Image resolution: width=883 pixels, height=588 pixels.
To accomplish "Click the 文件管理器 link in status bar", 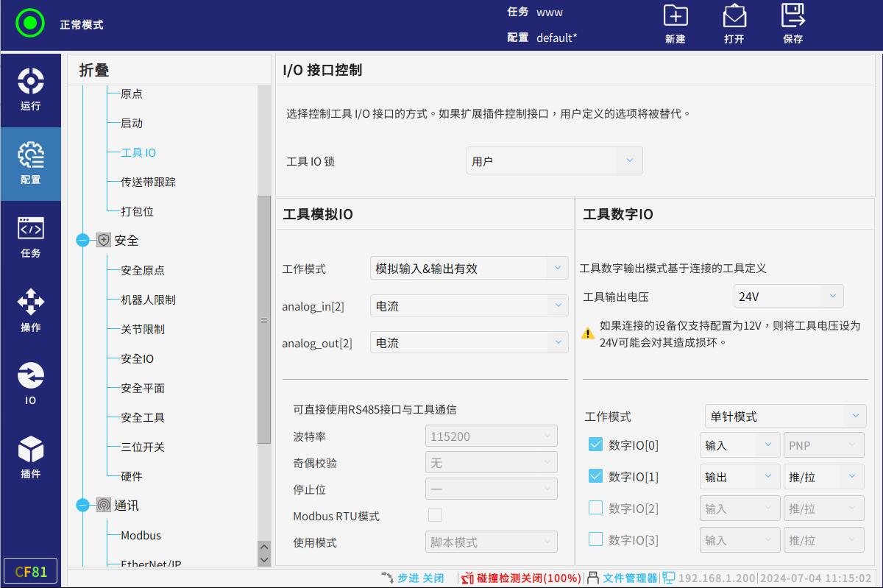I will click(x=629, y=578).
